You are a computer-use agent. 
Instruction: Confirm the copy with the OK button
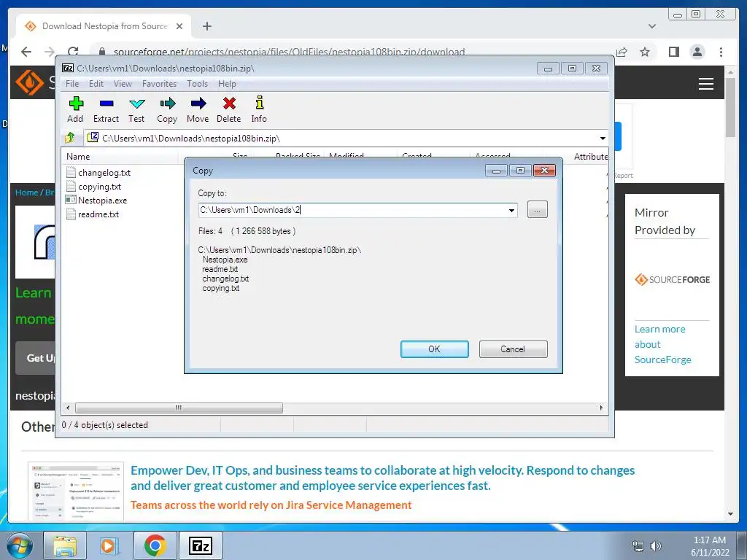pyautogui.click(x=435, y=349)
